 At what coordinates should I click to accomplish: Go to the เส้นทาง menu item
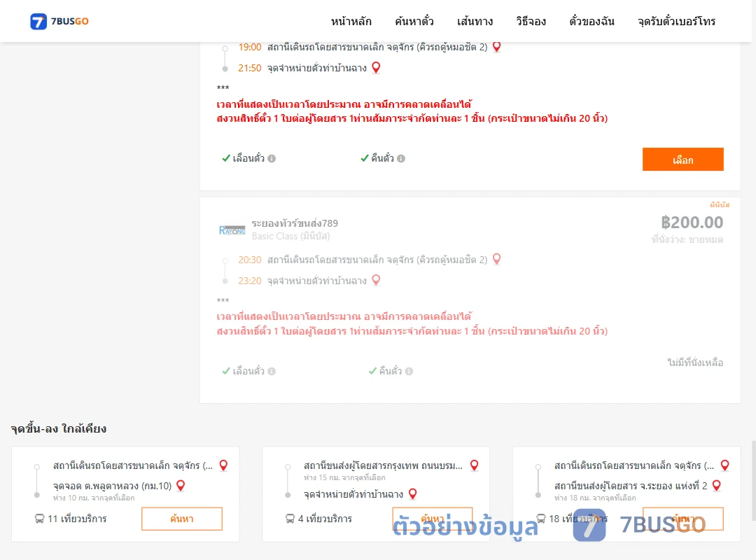click(x=475, y=21)
